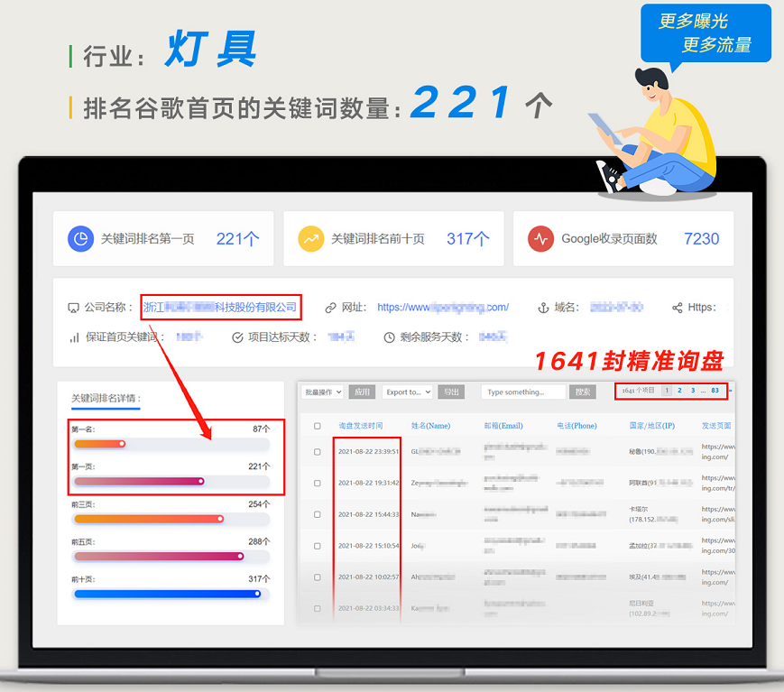Toggle the select-all checkbox in table header
Image resolution: width=784 pixels, height=692 pixels.
click(317, 426)
